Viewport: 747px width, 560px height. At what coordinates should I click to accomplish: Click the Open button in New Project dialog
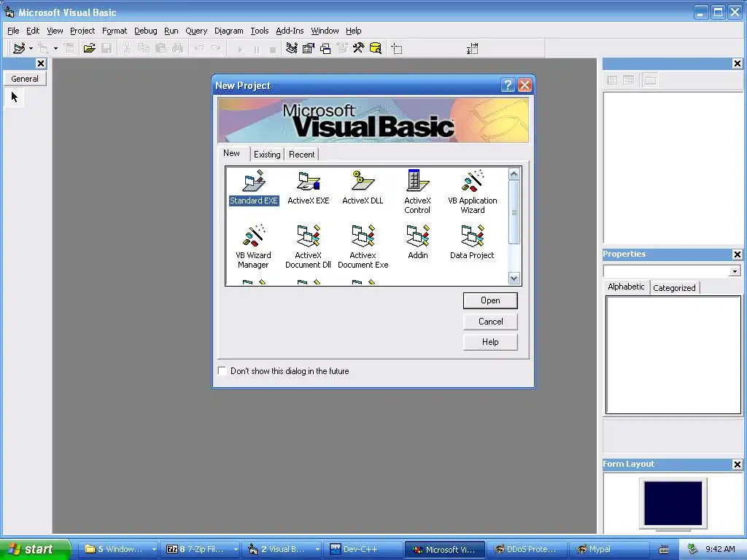490,300
